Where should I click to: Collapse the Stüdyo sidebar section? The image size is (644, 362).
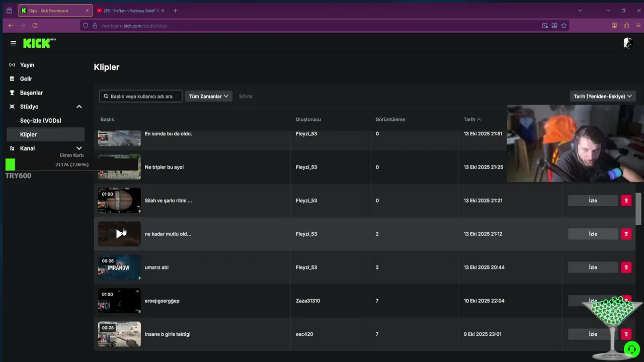tap(79, 107)
